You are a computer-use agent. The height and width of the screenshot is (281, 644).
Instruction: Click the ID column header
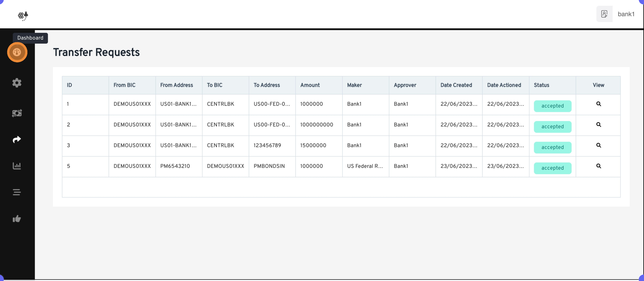pos(85,85)
